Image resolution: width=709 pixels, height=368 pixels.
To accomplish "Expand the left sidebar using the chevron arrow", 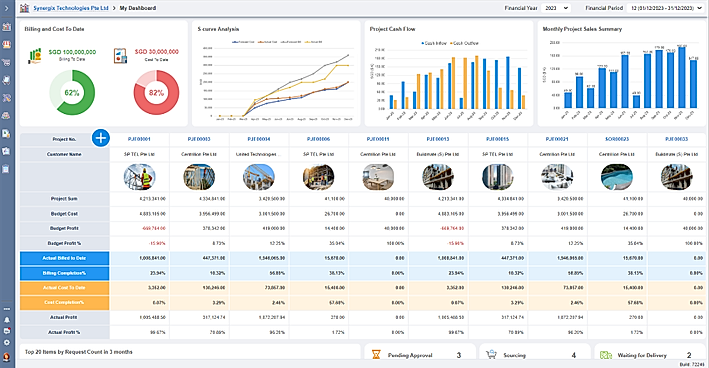I will (x=6, y=8).
